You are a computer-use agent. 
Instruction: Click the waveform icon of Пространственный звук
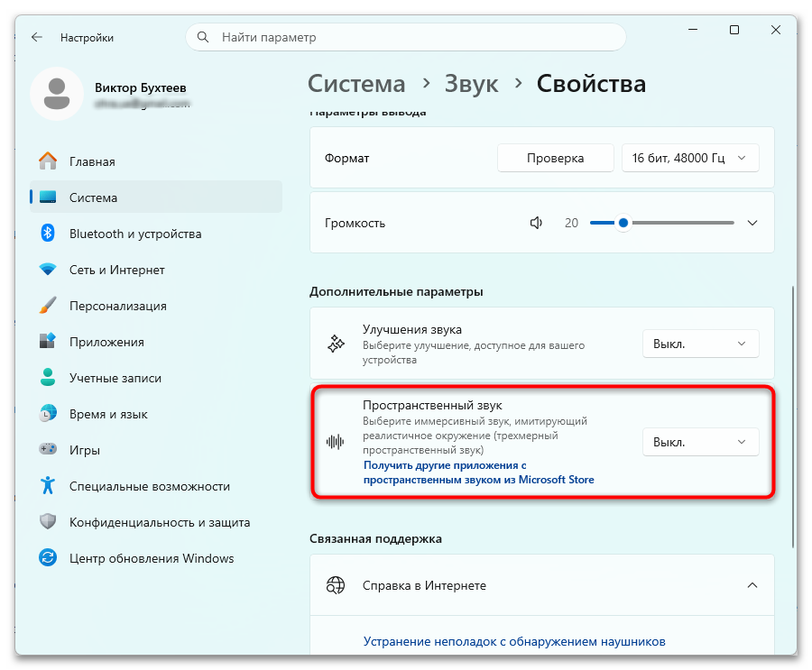[336, 442]
